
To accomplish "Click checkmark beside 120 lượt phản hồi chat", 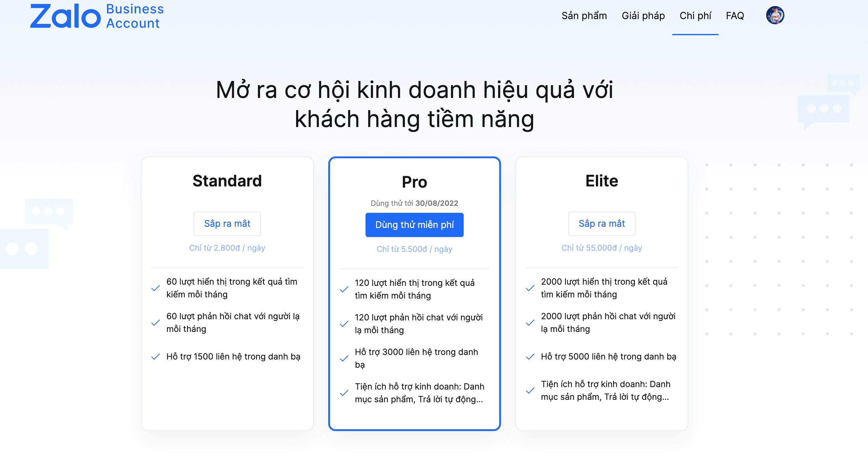I will pos(344,324).
